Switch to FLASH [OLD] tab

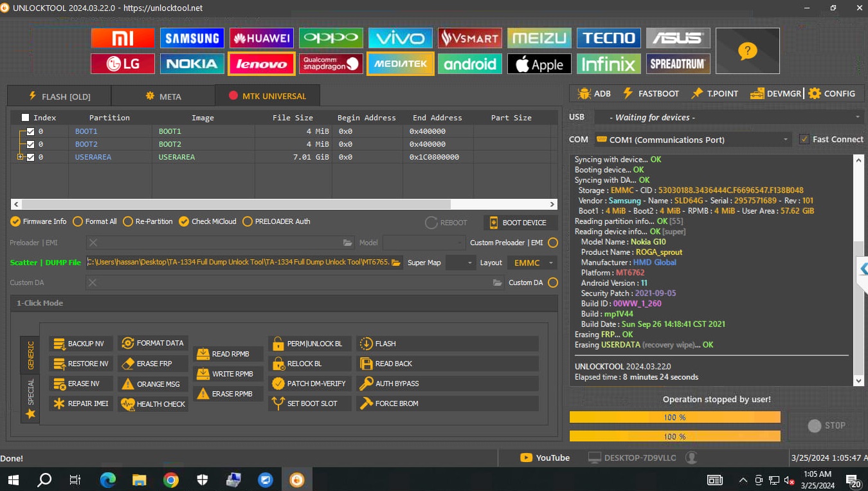coord(59,96)
